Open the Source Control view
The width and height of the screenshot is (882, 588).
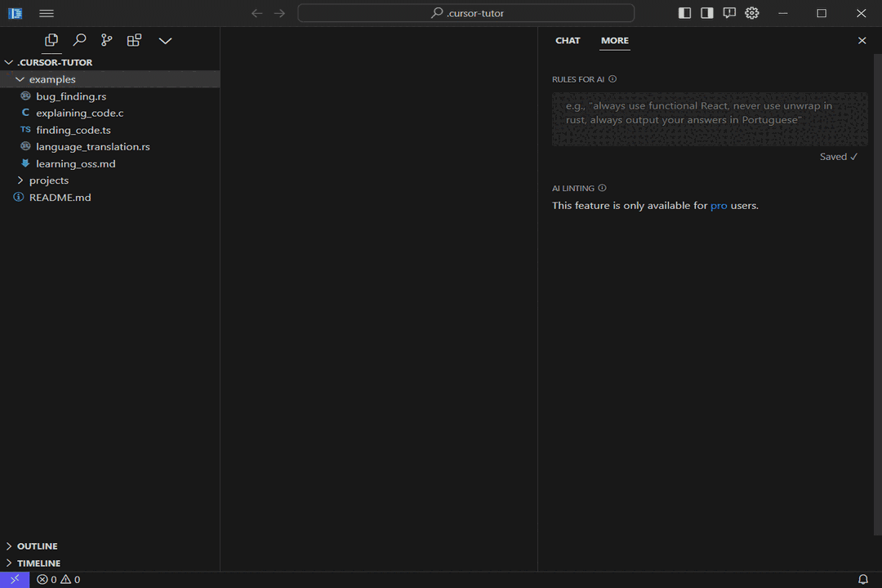106,39
